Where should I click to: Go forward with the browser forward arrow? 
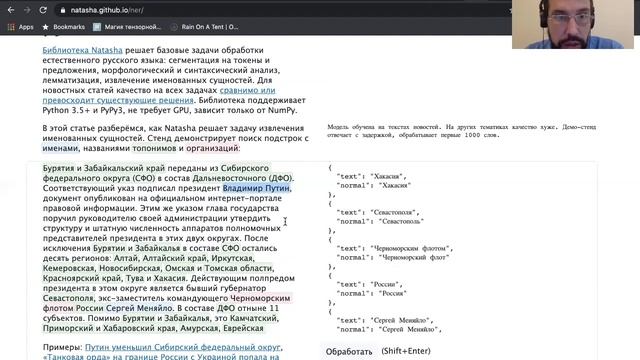coord(27,10)
